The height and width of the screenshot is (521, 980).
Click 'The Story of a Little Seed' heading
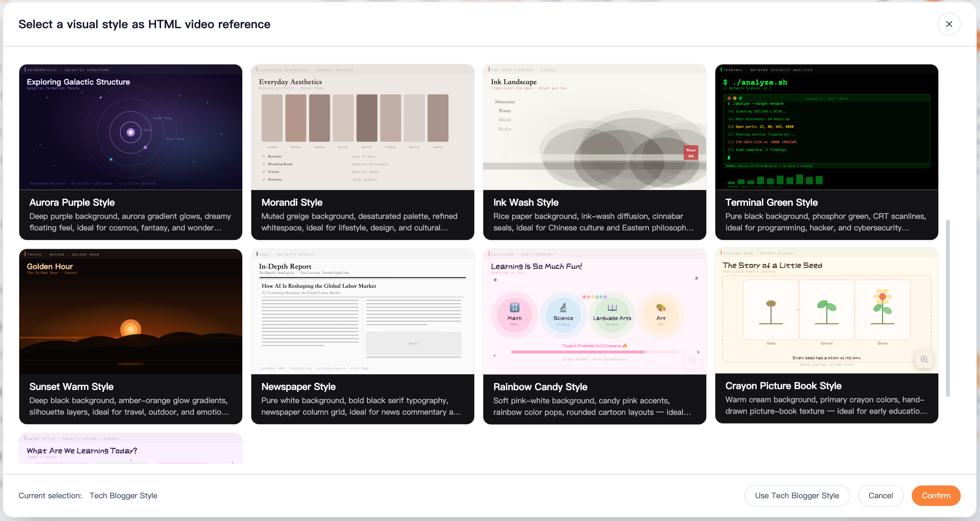click(x=772, y=265)
